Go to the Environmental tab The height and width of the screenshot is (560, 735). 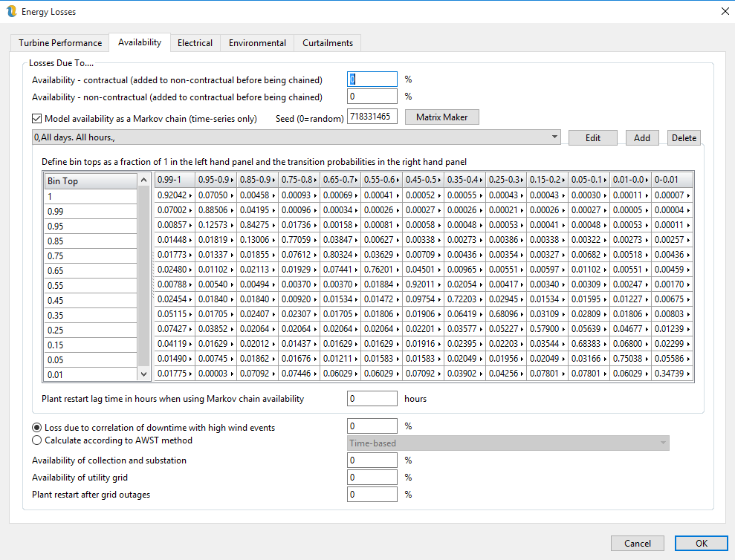point(257,43)
